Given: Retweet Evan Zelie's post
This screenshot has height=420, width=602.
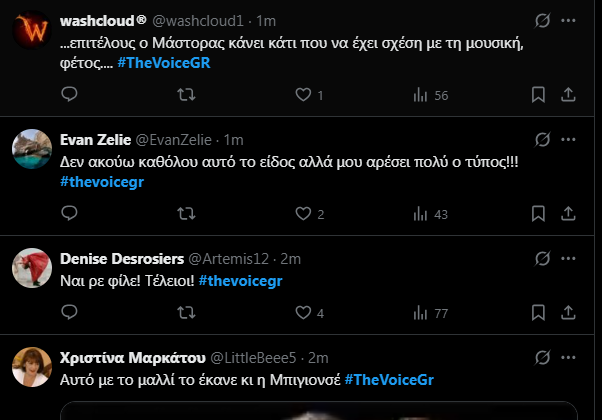Looking at the screenshot, I should [x=186, y=214].
